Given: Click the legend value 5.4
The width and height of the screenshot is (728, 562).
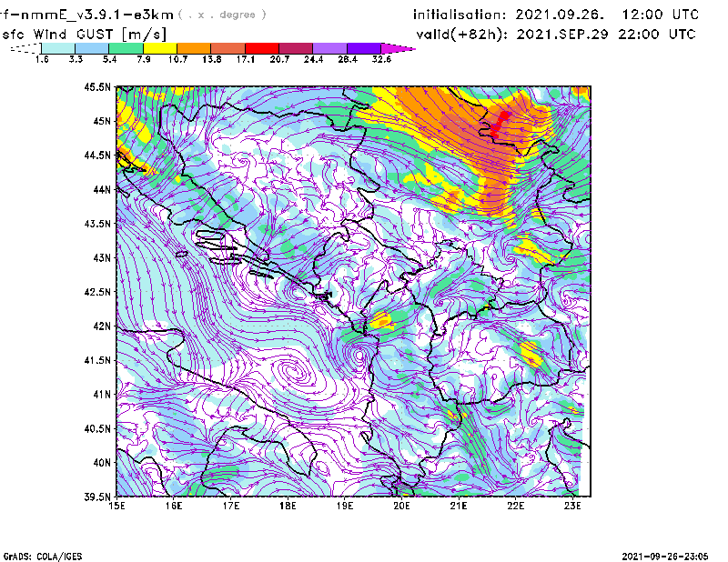Looking at the screenshot, I should click(x=109, y=59).
